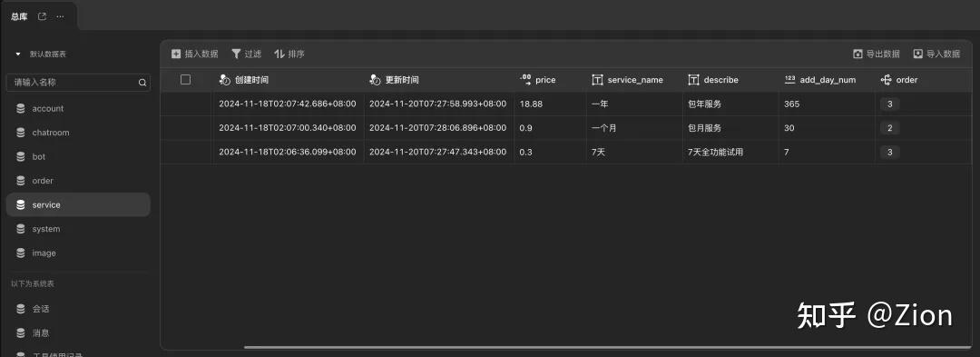Click the update time 2024-11-20T07:28:06.896+08:00
The height and width of the screenshot is (357, 980).
(x=438, y=128)
